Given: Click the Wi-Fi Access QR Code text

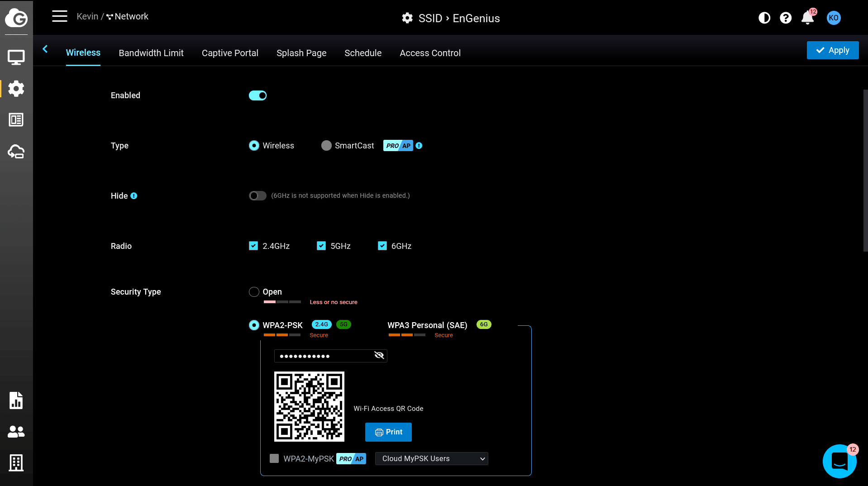Looking at the screenshot, I should coord(388,409).
